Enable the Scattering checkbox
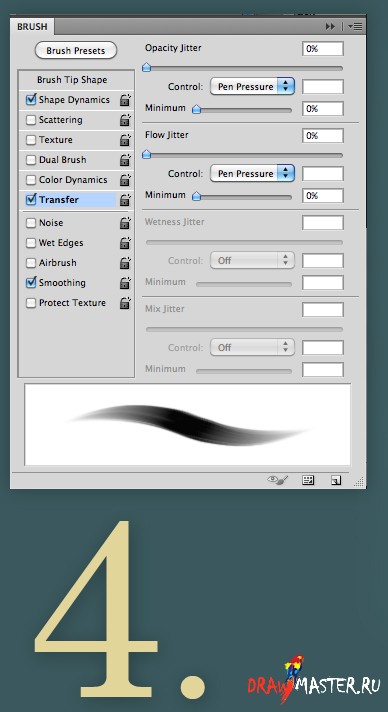Screen dimensions: 388x712 31,120
